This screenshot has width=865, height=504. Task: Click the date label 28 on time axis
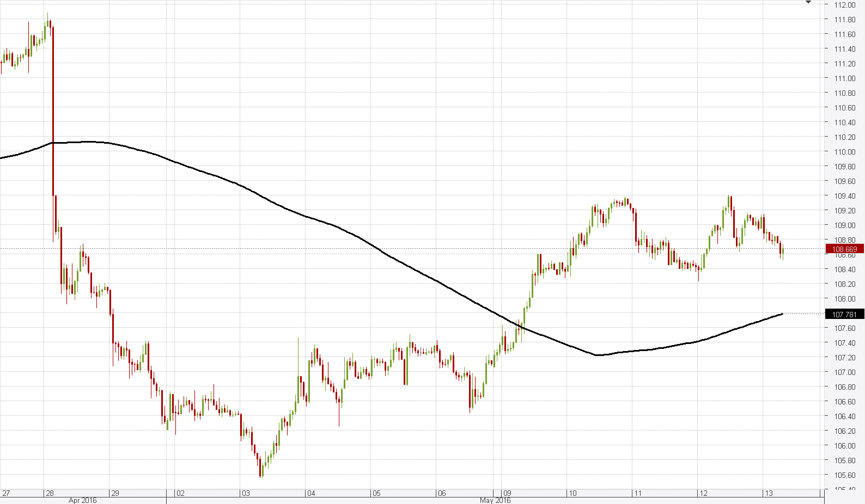50,494
